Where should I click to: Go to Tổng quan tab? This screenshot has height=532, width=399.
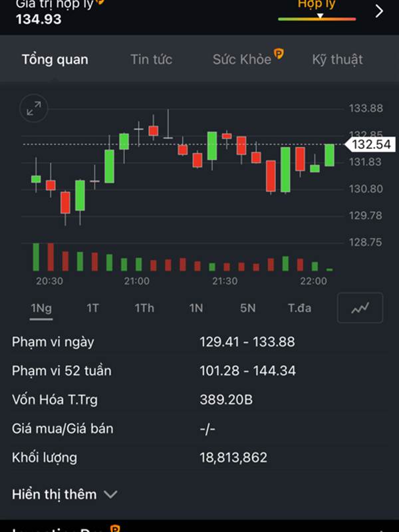55,60
